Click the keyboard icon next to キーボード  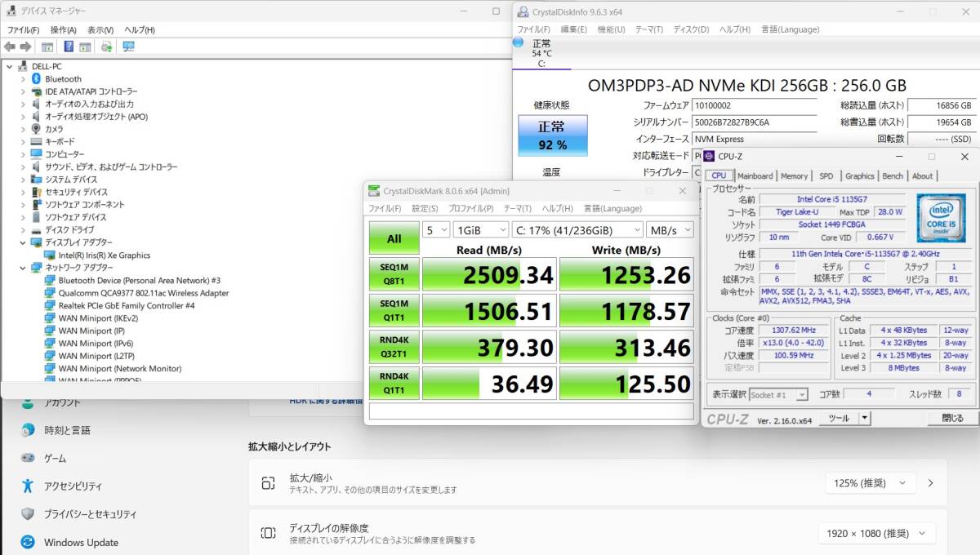point(36,141)
